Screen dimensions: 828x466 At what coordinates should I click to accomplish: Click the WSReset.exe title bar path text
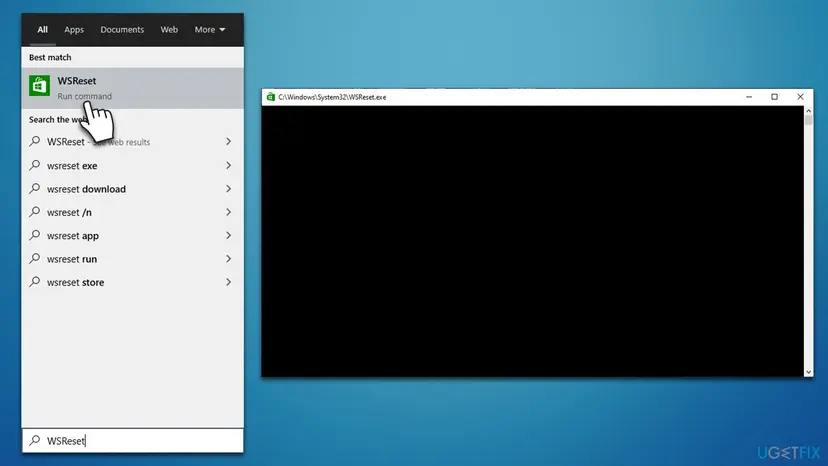pos(332,97)
